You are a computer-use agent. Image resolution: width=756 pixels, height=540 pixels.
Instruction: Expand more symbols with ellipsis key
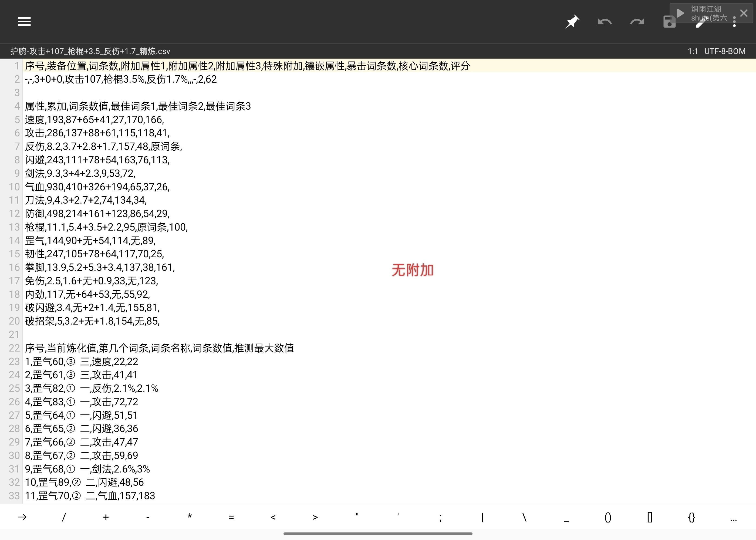tap(733, 517)
